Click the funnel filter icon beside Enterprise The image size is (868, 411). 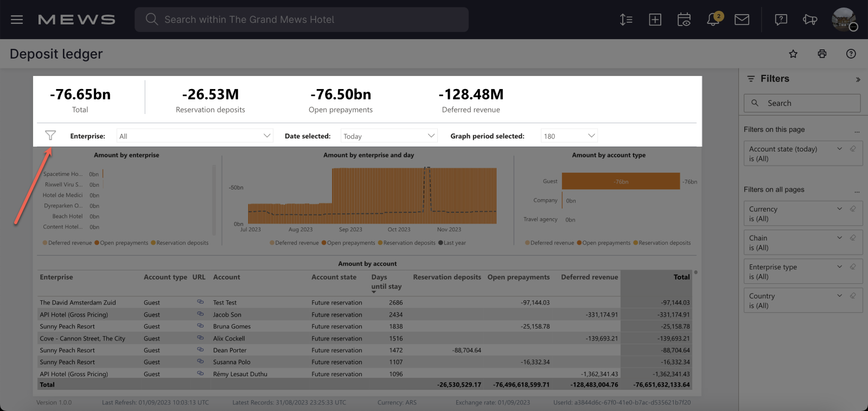pyautogui.click(x=50, y=135)
